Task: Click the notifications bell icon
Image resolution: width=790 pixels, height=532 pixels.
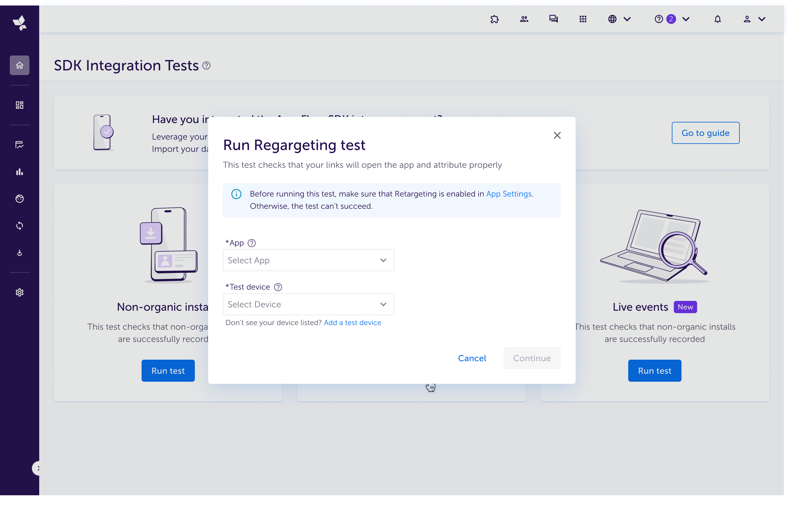Action: pyautogui.click(x=717, y=19)
